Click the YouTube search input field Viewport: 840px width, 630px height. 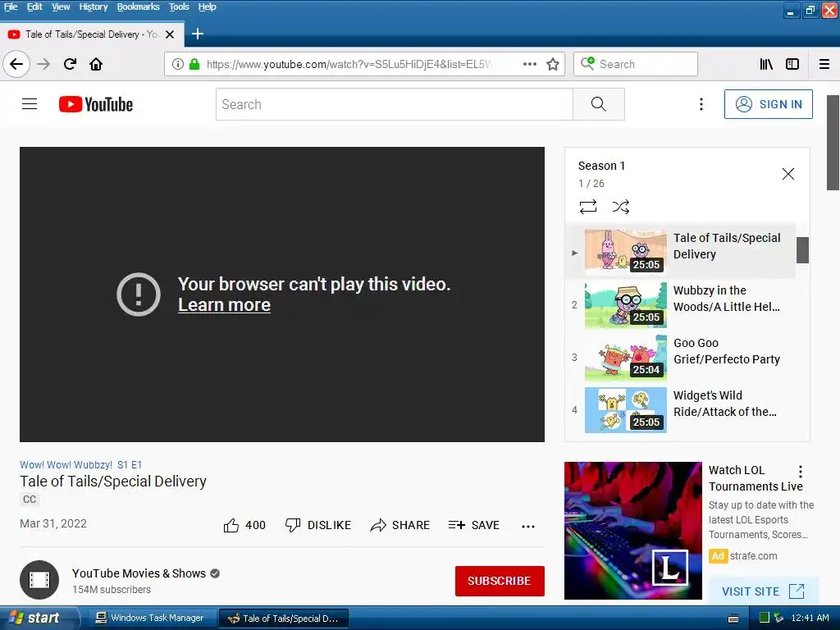(x=395, y=104)
